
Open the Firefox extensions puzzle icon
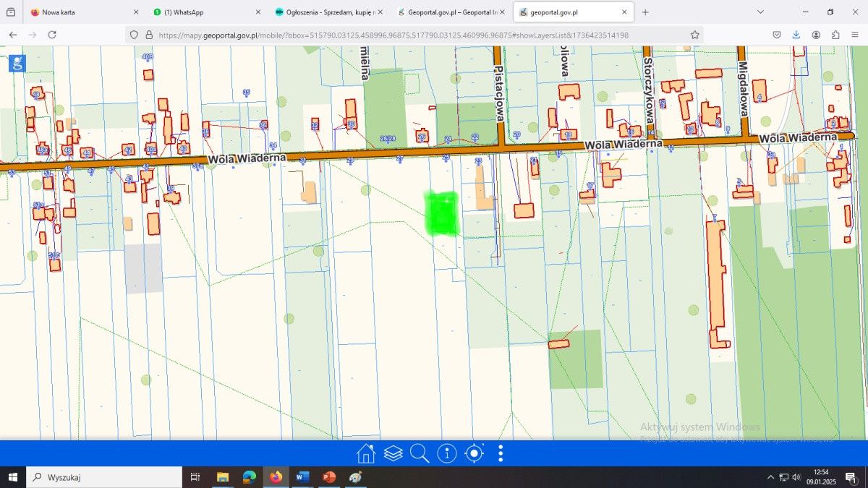tap(835, 35)
